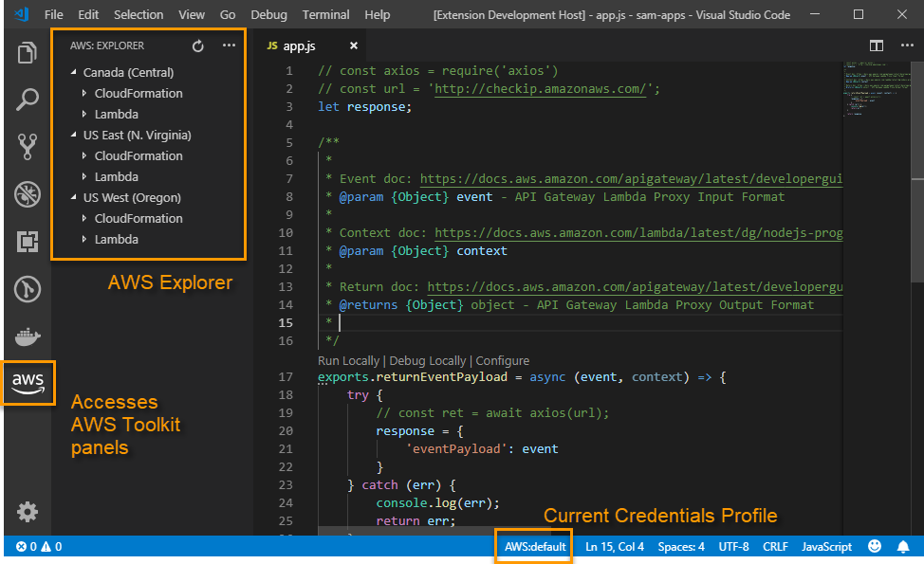Split the editor to the right
The image size is (924, 564).
click(877, 45)
